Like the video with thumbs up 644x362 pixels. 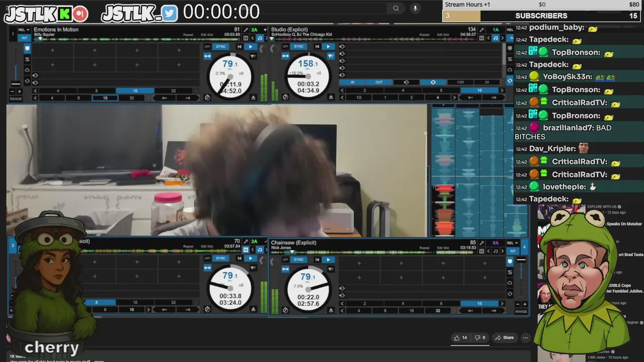pos(460,337)
